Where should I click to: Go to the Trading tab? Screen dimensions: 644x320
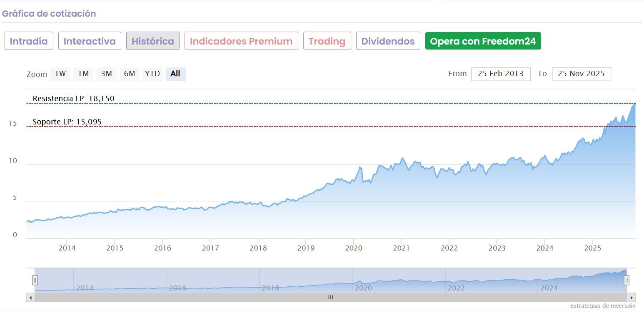(x=327, y=41)
